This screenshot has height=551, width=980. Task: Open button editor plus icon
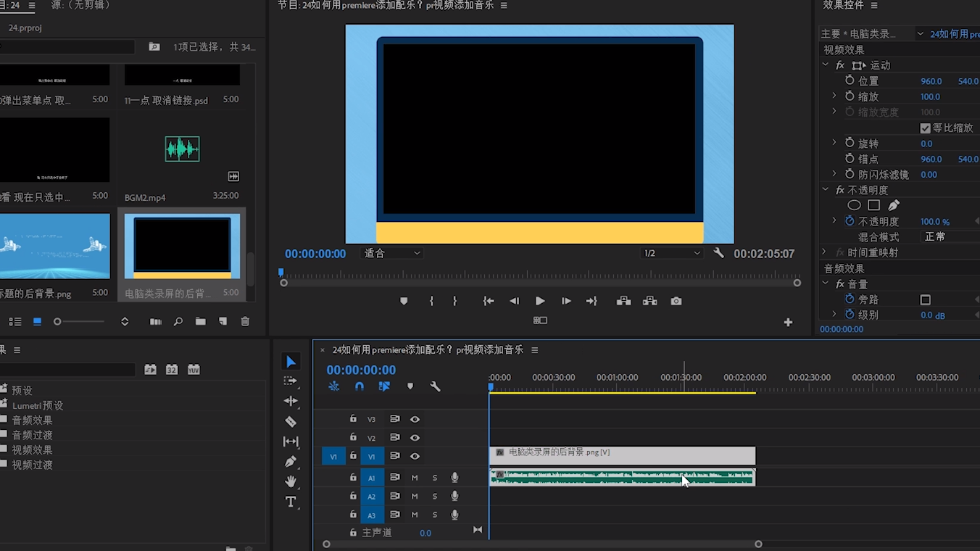click(788, 322)
